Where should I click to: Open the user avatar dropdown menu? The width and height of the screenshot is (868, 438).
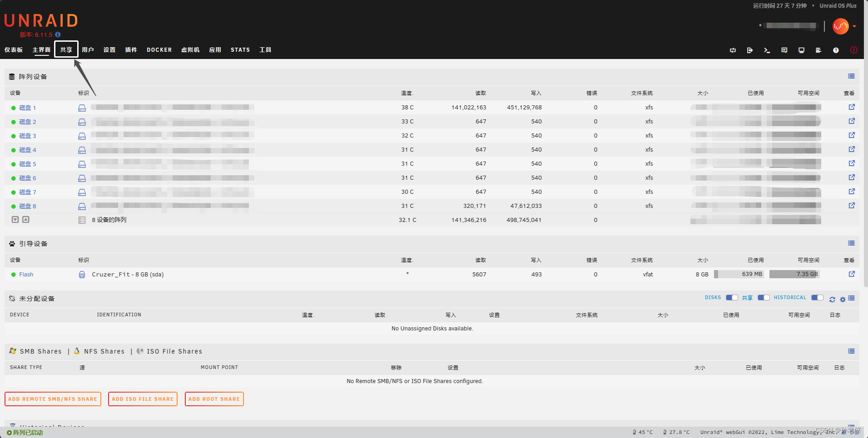(843, 26)
